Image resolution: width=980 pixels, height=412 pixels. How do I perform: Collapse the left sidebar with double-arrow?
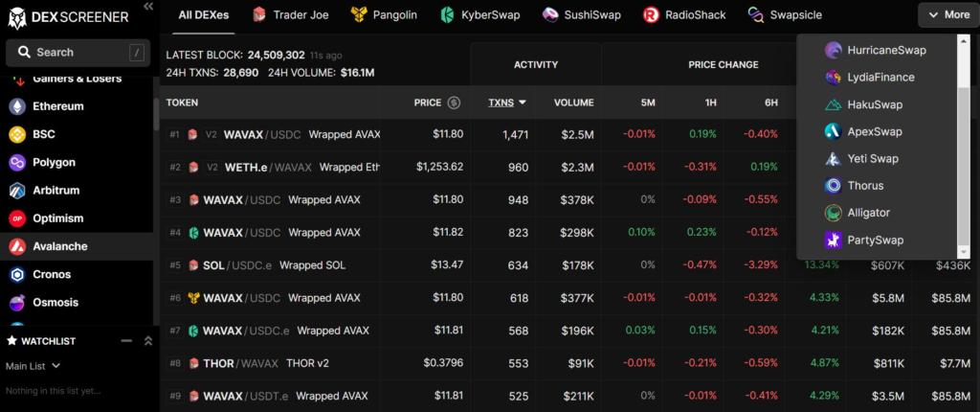coord(147,7)
